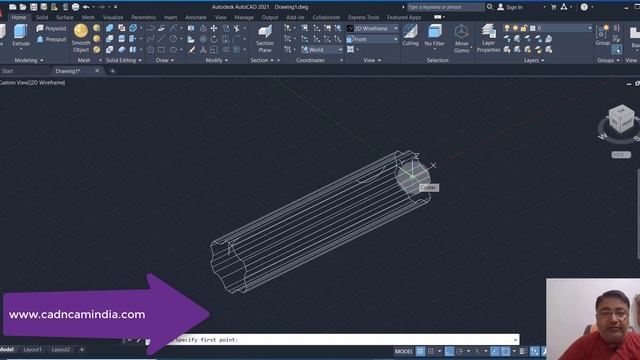The width and height of the screenshot is (640, 360).
Task: Open the Move Gizmo selector
Action: click(462, 38)
